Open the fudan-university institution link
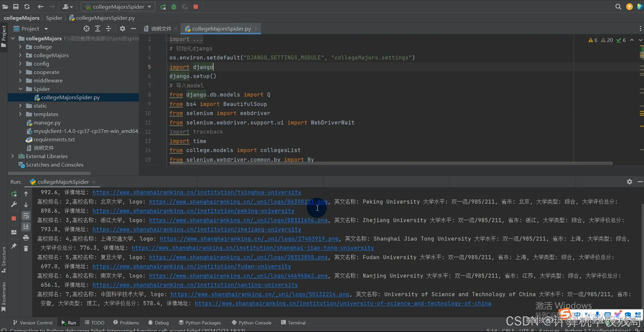This screenshot has height=332, width=644. (x=192, y=266)
